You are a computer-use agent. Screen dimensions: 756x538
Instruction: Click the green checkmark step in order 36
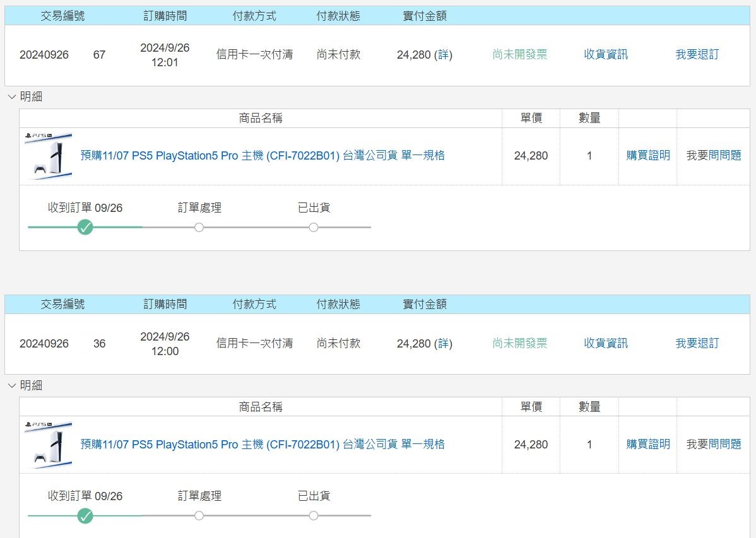(x=85, y=516)
